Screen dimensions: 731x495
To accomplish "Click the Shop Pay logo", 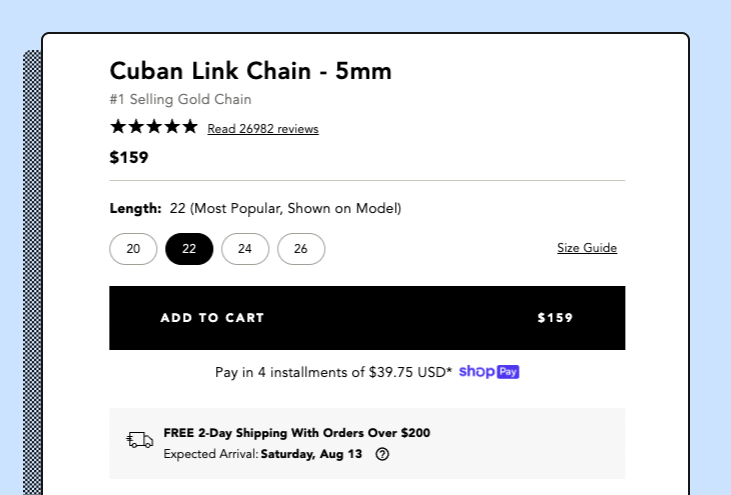I will 489,372.
